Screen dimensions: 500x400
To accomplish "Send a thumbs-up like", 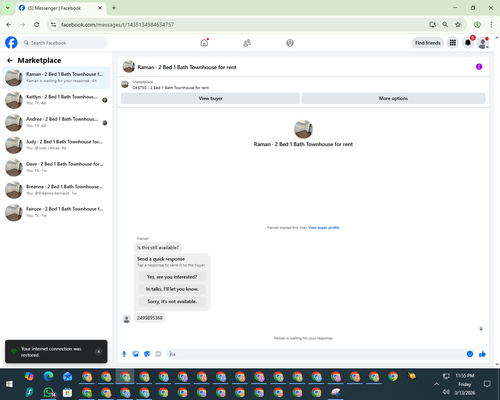I will 482,354.
